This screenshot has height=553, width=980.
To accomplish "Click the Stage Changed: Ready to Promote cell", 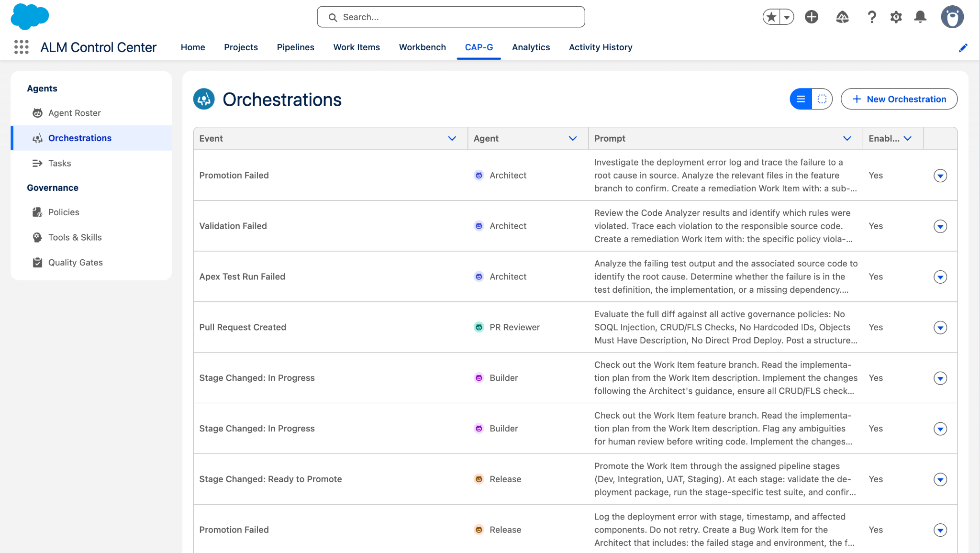I will click(331, 479).
